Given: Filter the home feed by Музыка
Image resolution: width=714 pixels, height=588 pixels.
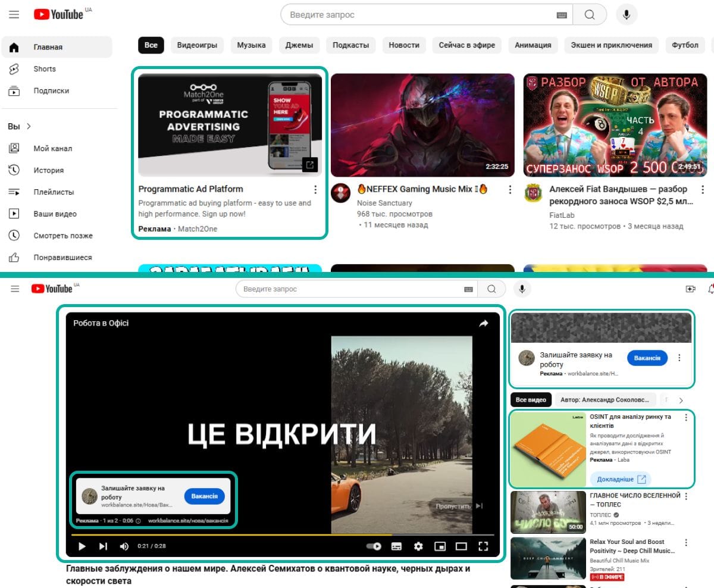Looking at the screenshot, I should 251,45.
